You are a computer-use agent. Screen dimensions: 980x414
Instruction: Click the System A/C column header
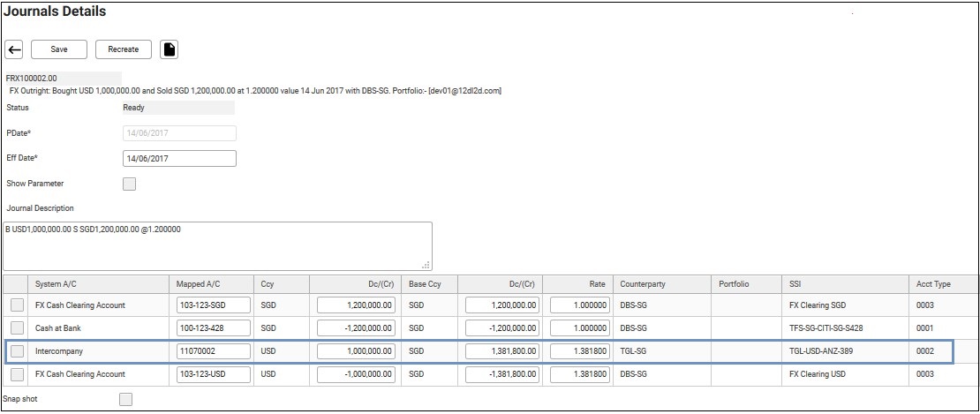pos(55,284)
